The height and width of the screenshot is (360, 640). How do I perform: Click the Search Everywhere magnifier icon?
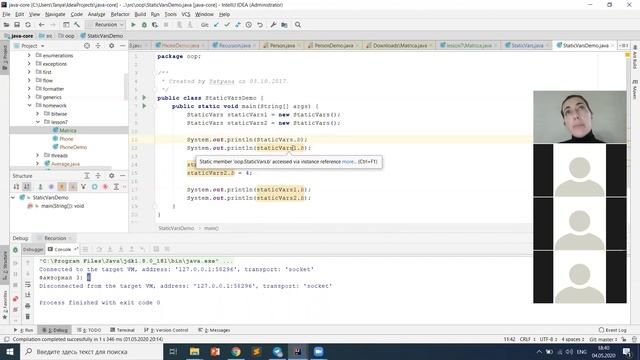coord(298,25)
